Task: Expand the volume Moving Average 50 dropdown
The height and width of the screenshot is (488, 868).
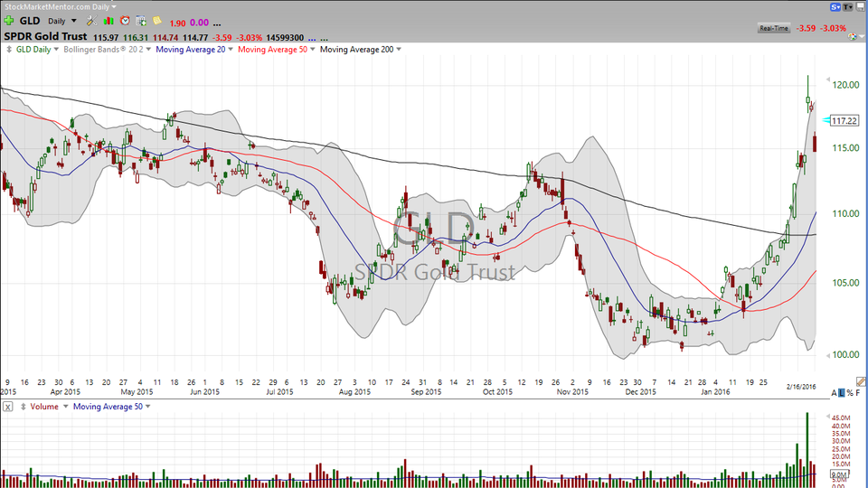Action: tap(147, 407)
